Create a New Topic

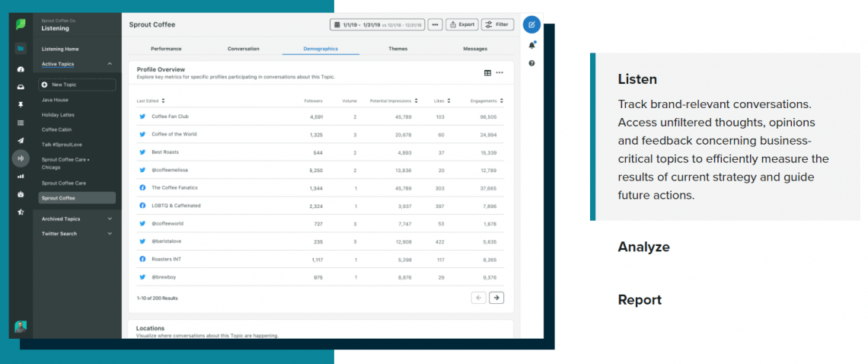(77, 85)
